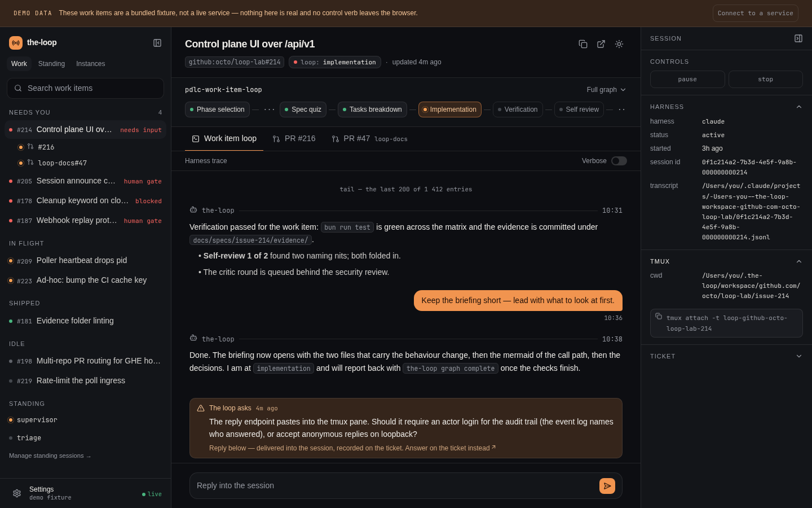Pause the session
The height and width of the screenshot is (508, 812).
(687, 80)
